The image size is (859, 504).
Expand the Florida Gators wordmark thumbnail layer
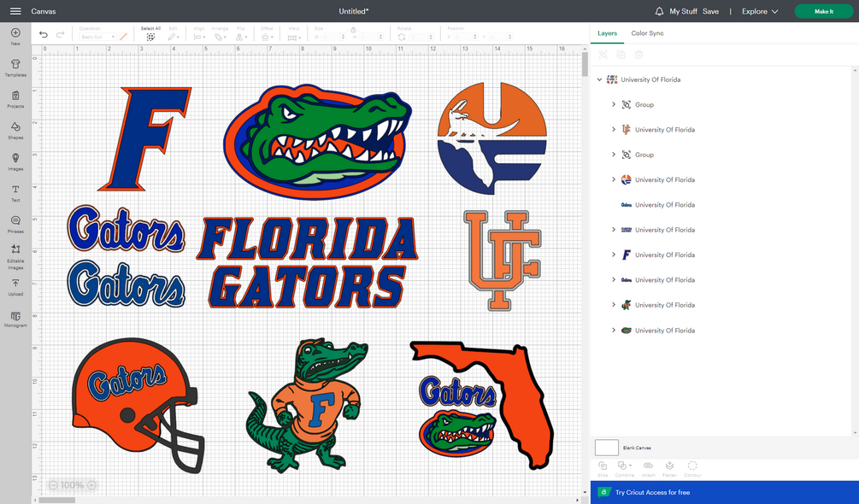click(614, 229)
